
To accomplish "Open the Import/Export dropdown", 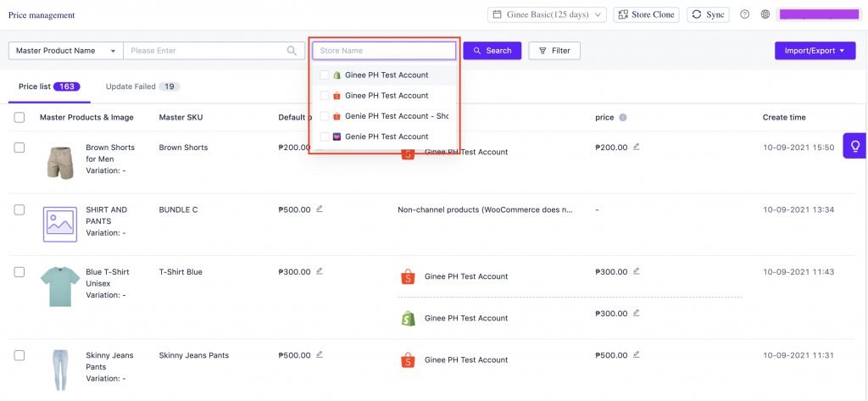I will pos(815,50).
